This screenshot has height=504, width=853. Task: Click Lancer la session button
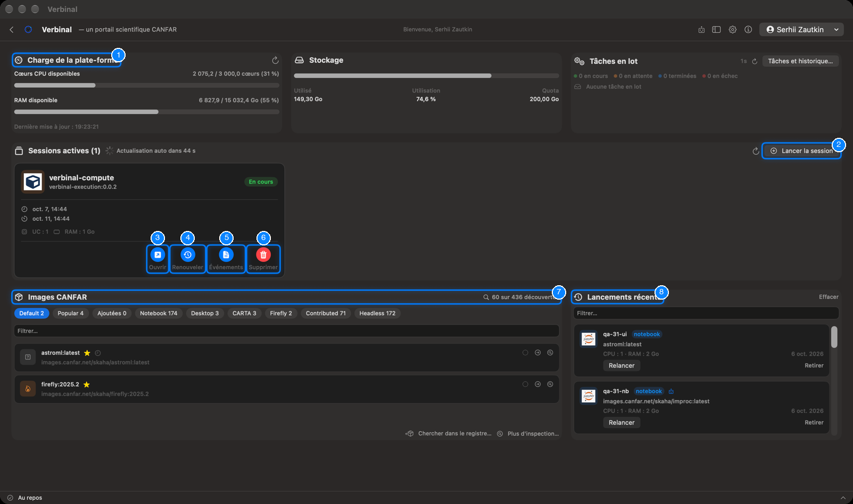click(x=801, y=151)
